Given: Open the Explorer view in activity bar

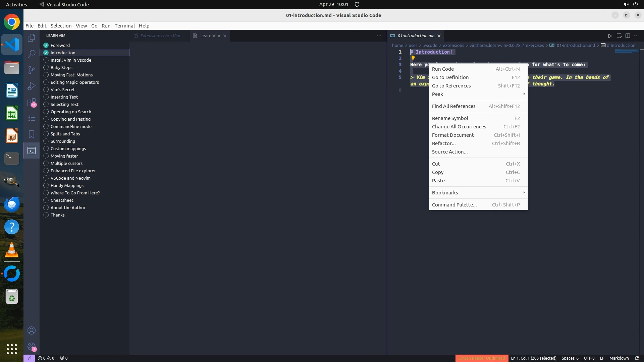Looking at the screenshot, I should pos(32,38).
